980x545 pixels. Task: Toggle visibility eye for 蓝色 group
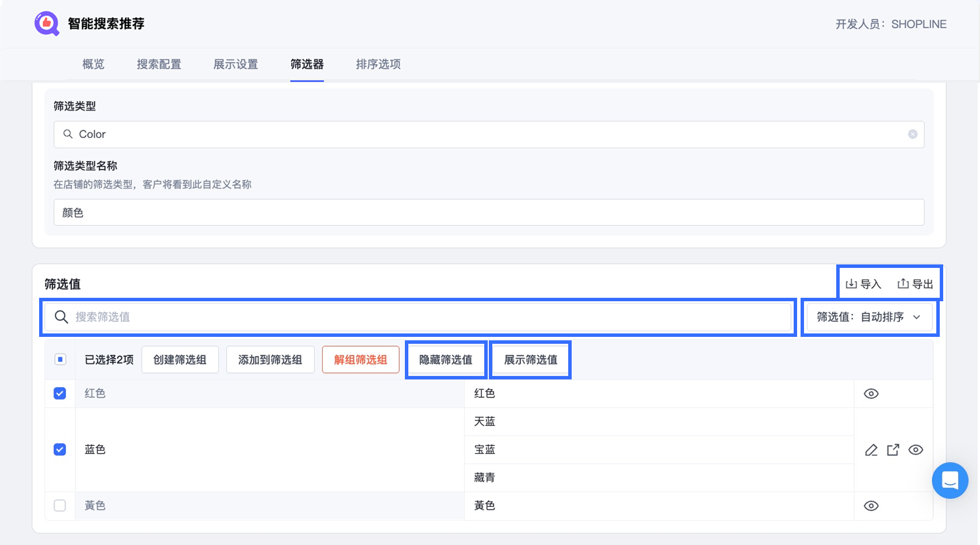(x=916, y=450)
